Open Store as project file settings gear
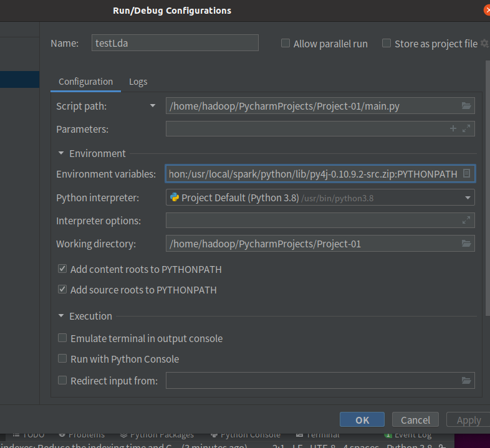The height and width of the screenshot is (448, 490). coord(484,44)
